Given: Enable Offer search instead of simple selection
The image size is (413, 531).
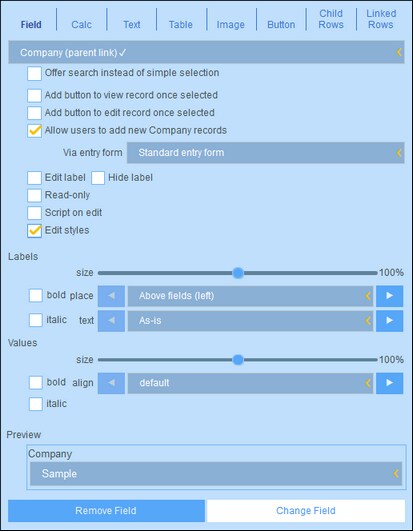Looking at the screenshot, I should (x=35, y=73).
